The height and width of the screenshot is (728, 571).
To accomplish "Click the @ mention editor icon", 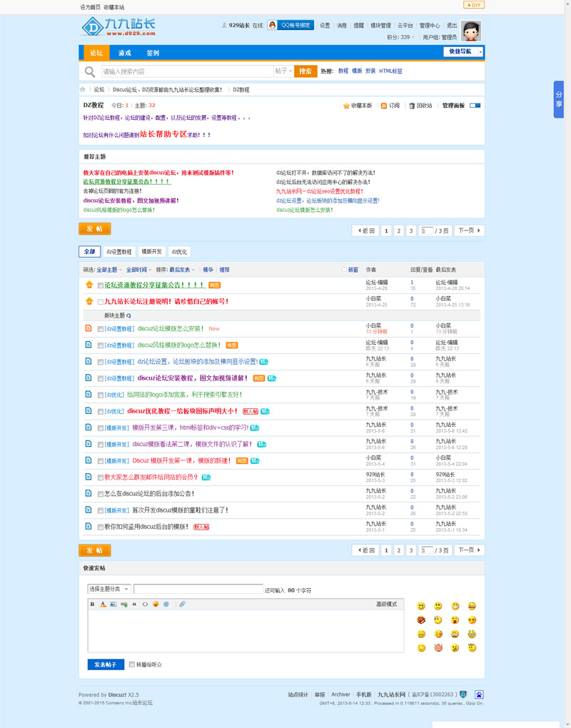I will [x=166, y=604].
